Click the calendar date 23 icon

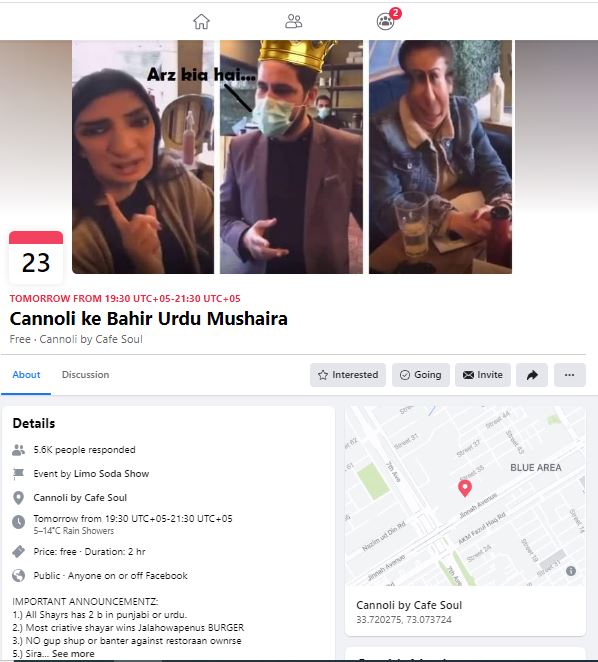click(x=36, y=257)
